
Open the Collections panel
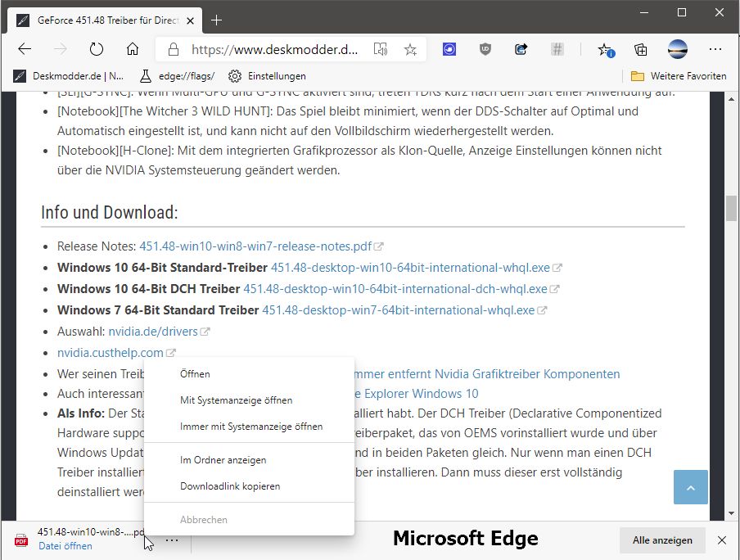(640, 50)
